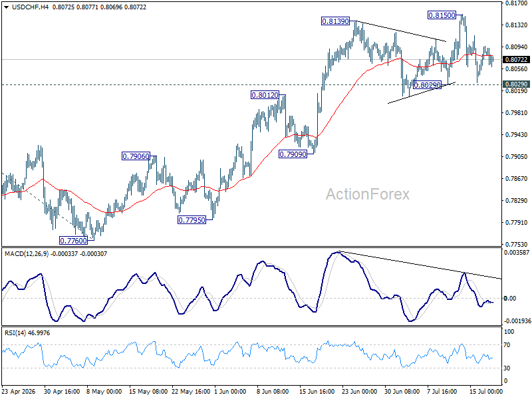Click the 30 Jun 08:00 time label
The width and height of the screenshot is (532, 399).
point(402,392)
